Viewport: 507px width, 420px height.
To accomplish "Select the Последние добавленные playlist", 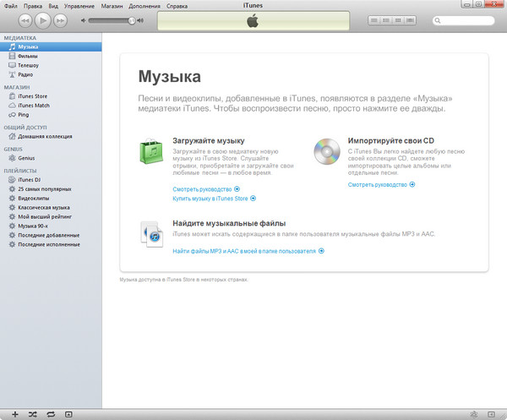I will click(x=51, y=236).
